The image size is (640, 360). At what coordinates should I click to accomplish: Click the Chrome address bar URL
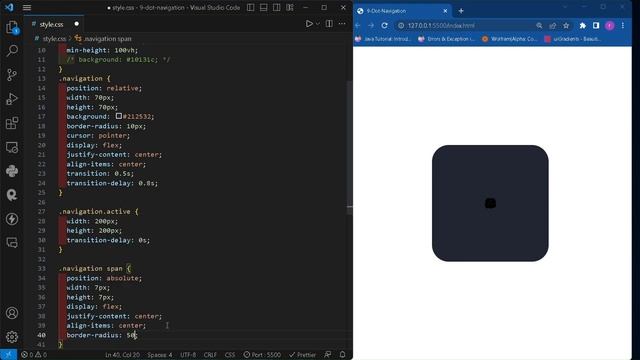pyautogui.click(x=441, y=25)
